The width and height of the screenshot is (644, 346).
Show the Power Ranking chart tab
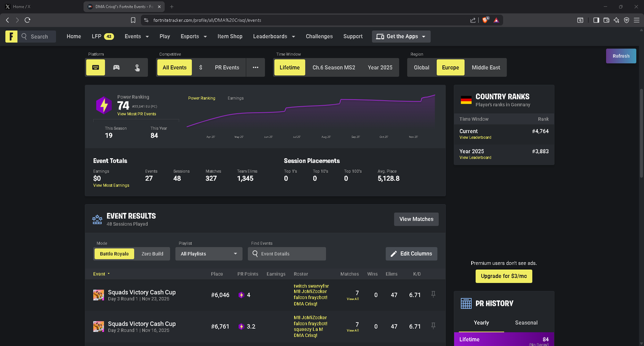(202, 98)
